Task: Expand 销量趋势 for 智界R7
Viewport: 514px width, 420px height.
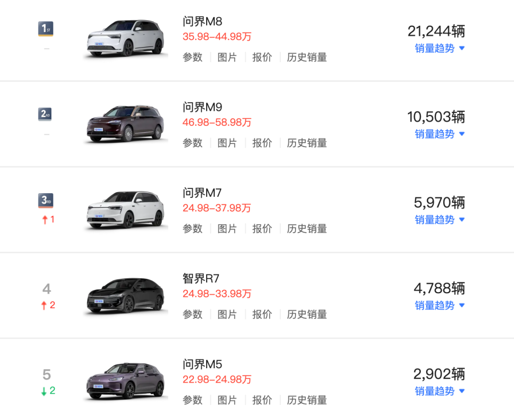Action: tap(435, 305)
